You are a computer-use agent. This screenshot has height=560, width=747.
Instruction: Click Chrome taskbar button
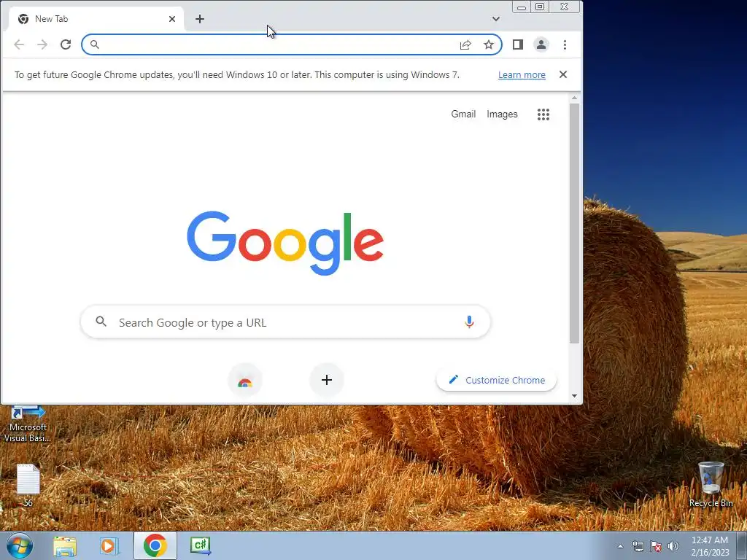pyautogui.click(x=155, y=545)
